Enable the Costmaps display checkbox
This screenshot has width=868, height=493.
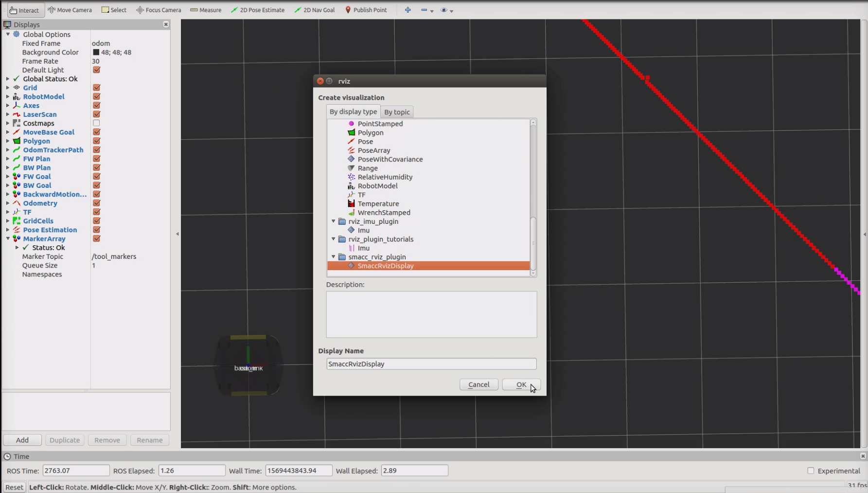(x=96, y=123)
